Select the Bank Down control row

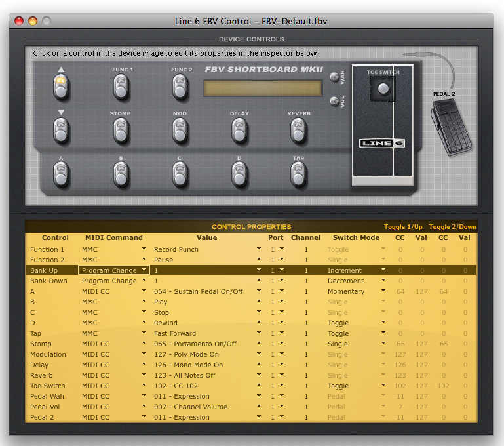tap(251, 281)
